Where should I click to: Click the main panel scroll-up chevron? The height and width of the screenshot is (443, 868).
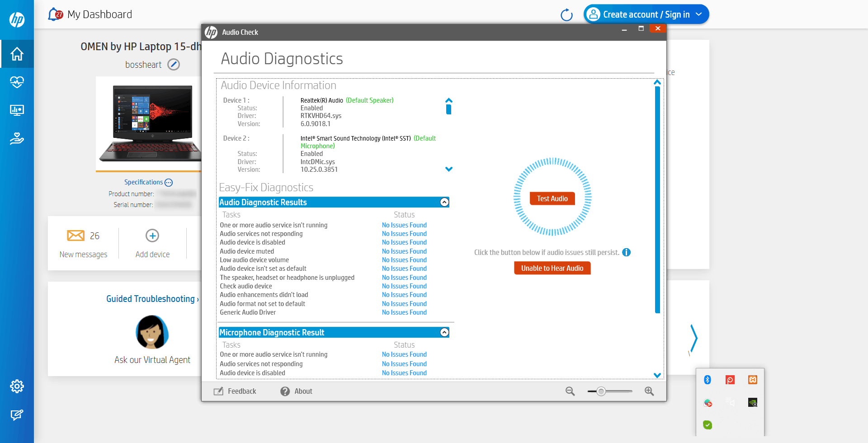click(x=657, y=82)
